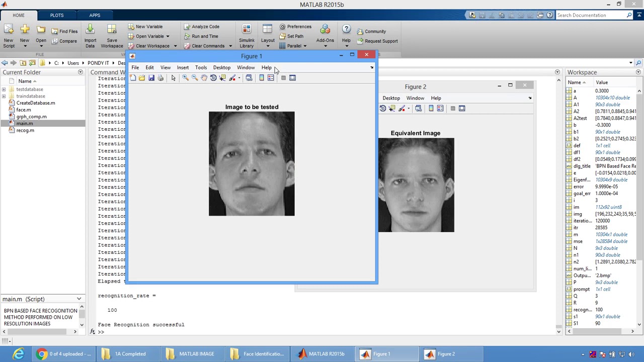Select Brush data tool in Figure 2
This screenshot has height=362, width=644.
click(x=401, y=109)
